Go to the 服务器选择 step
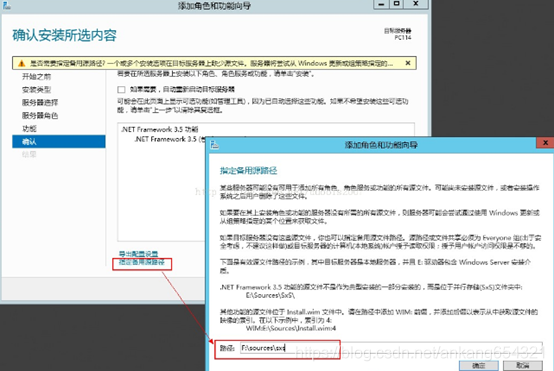554x371 pixels. (x=40, y=102)
